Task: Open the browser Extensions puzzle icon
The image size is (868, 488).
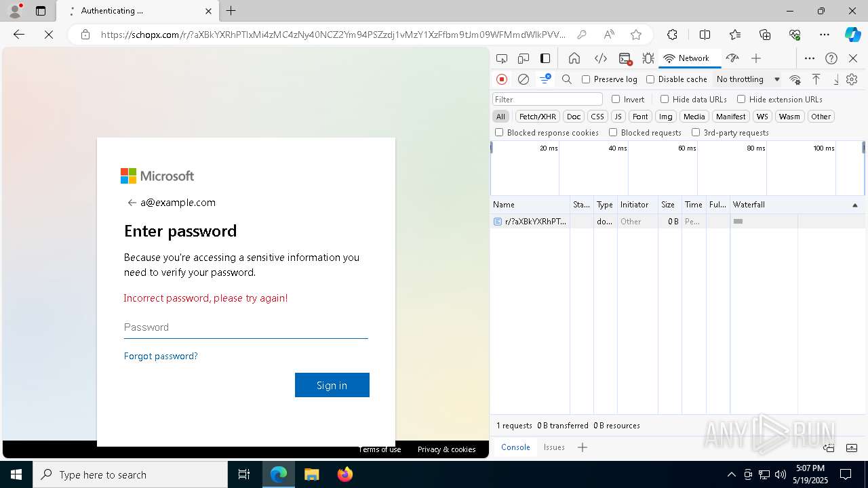Action: point(672,35)
